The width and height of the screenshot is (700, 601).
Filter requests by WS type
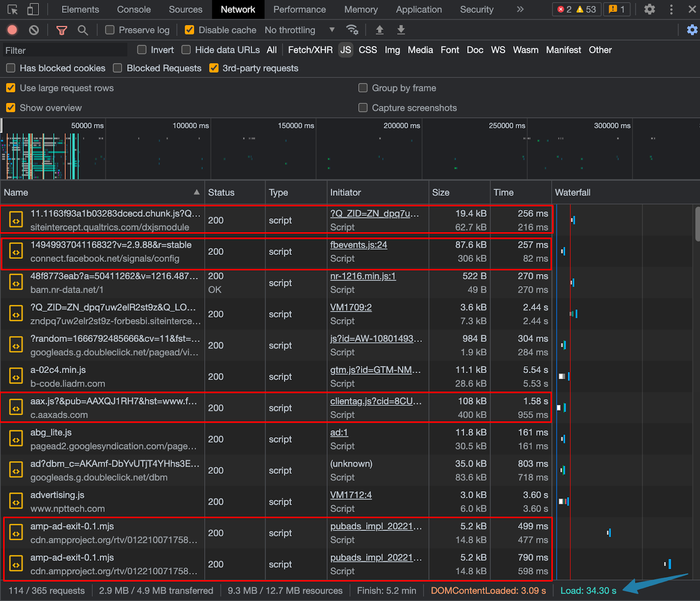click(498, 50)
